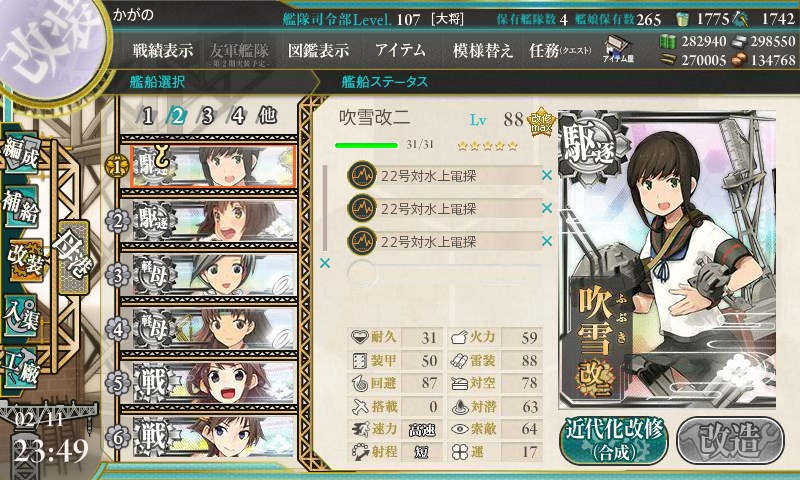Screen dimensions: 800x480
Task: Remove all equipment using left X
Action: click(x=324, y=263)
